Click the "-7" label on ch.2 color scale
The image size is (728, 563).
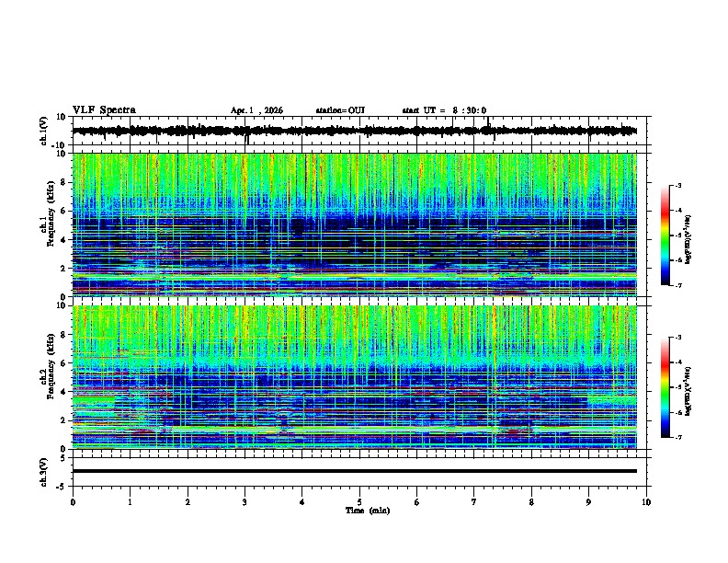[x=678, y=437]
